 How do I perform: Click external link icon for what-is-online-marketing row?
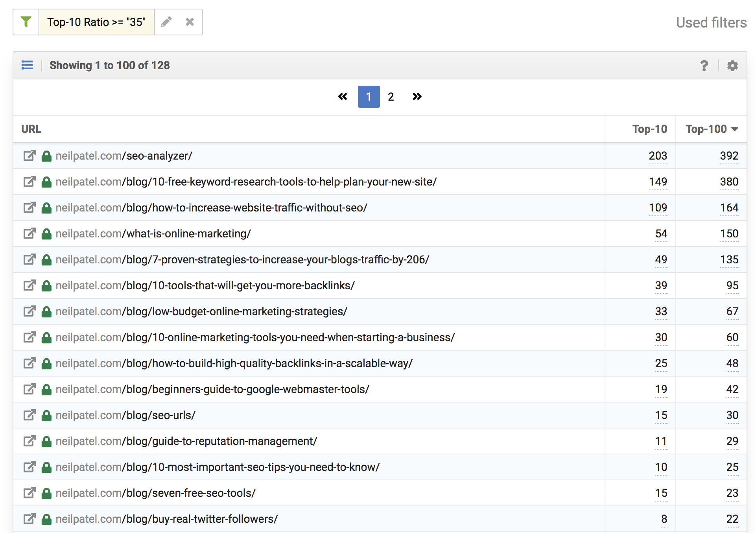click(30, 233)
